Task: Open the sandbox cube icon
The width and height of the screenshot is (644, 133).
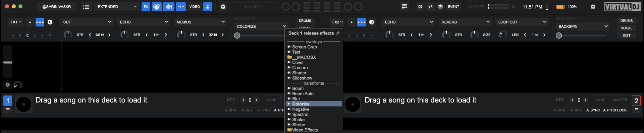Action: coord(223,7)
